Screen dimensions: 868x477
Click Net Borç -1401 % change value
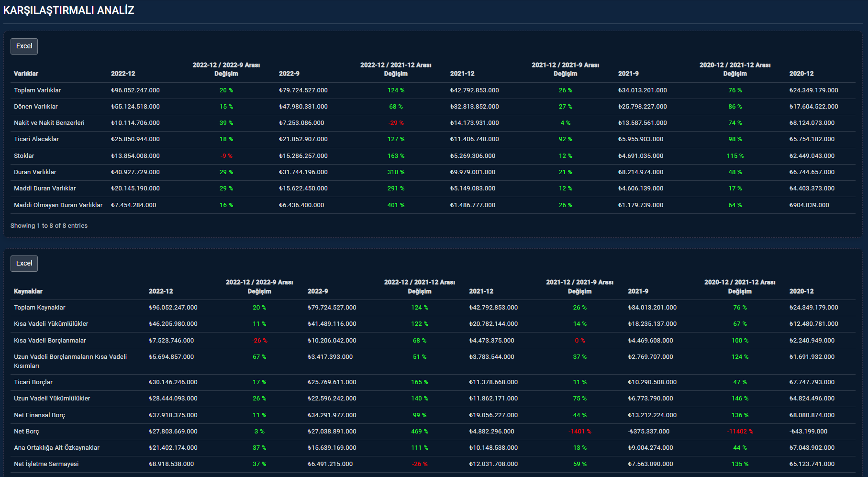pyautogui.click(x=579, y=432)
